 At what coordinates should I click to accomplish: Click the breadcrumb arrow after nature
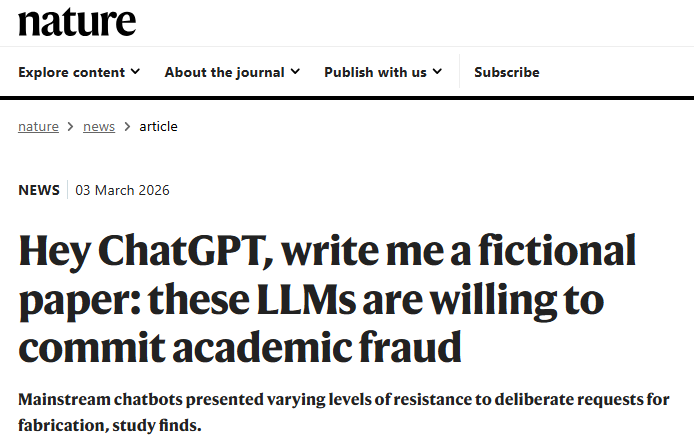[70, 127]
